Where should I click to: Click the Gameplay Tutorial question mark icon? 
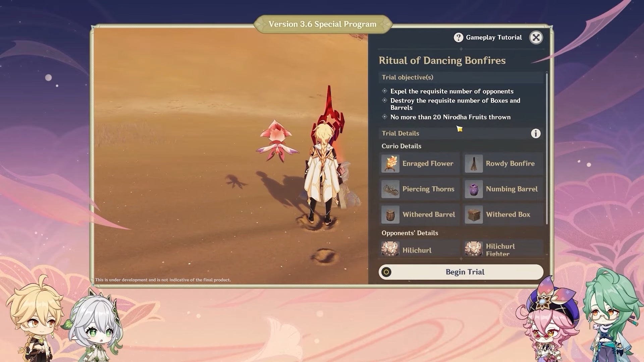pyautogui.click(x=458, y=38)
